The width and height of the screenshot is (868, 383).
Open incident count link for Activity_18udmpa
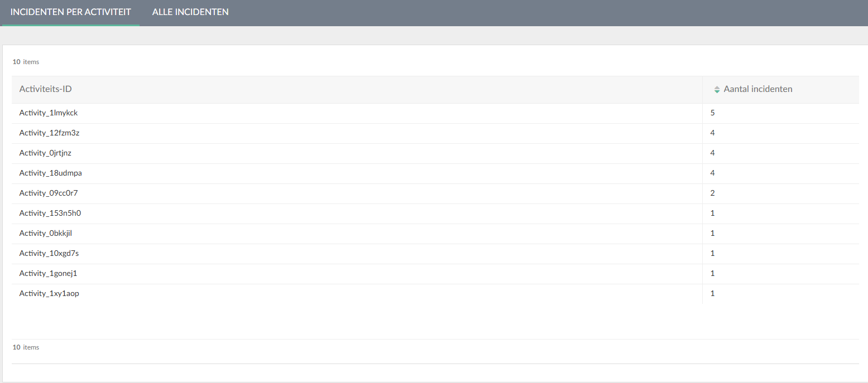click(713, 173)
